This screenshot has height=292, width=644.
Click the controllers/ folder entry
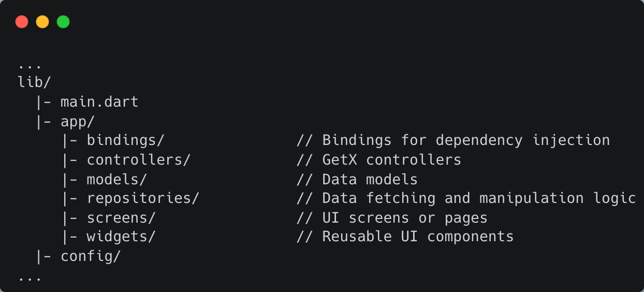(139, 159)
